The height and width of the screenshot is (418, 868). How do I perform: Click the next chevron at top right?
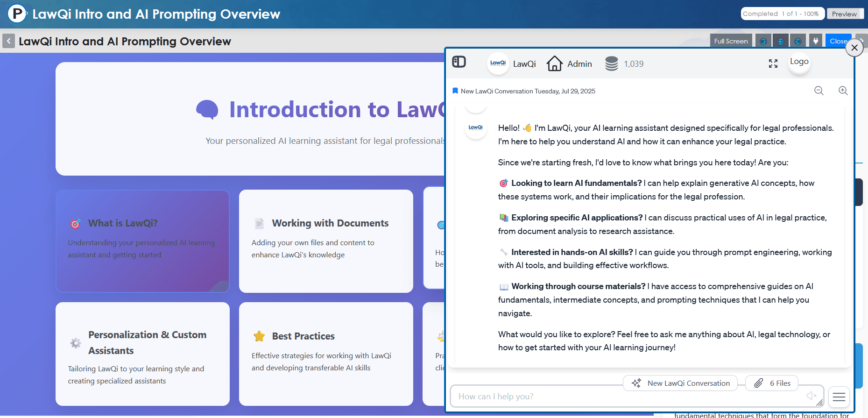point(863,41)
